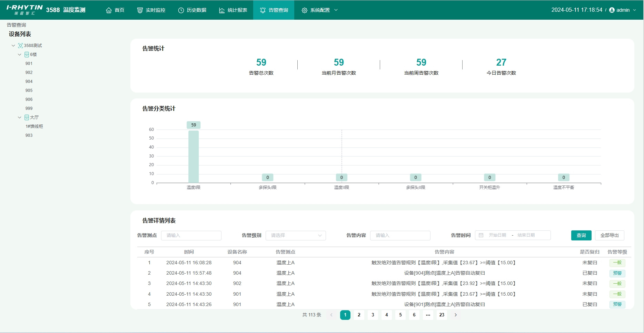Collapse the 大厅 tree group
Image resolution: width=644 pixels, height=333 pixels.
[20, 117]
